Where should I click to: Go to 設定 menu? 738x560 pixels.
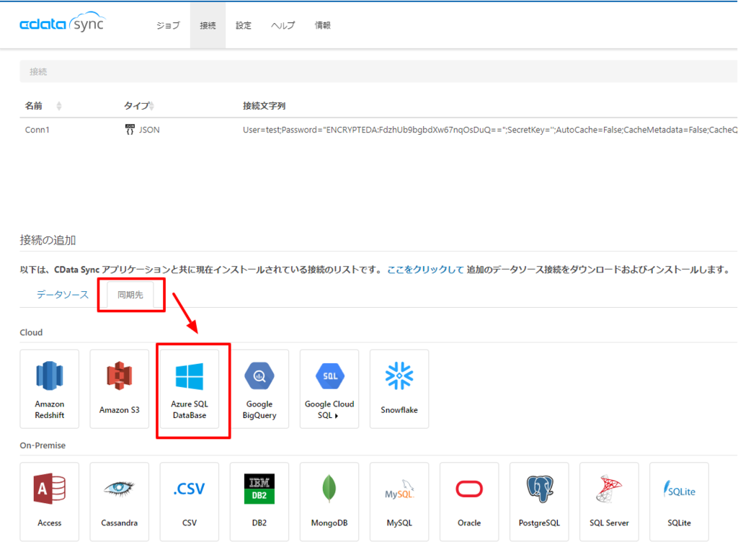coord(244,25)
